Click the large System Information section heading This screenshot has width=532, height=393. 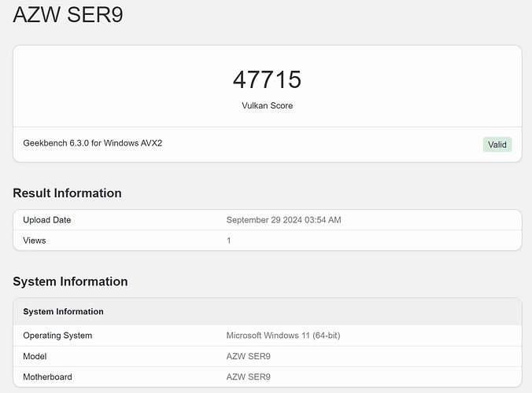click(x=70, y=281)
